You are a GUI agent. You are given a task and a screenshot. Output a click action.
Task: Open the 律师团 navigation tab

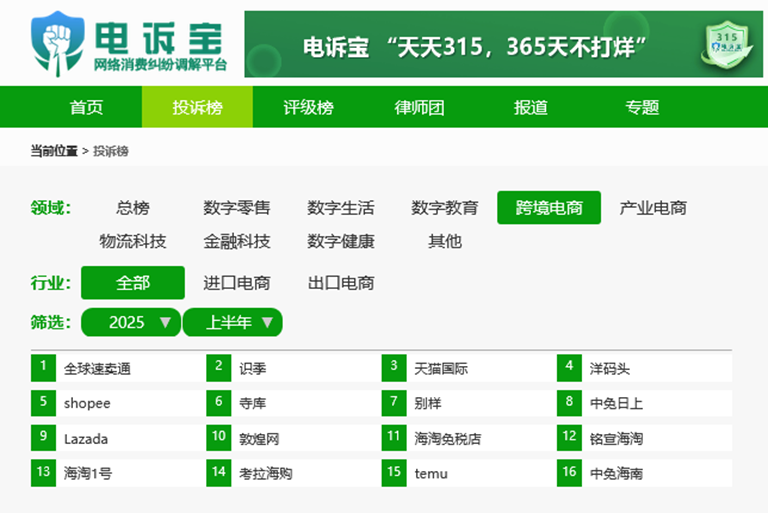(419, 107)
